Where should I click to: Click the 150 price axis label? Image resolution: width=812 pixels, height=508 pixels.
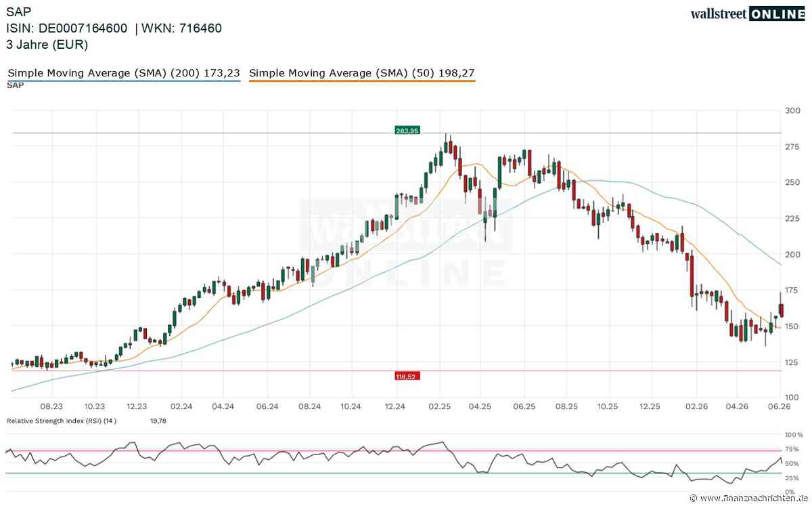point(794,326)
